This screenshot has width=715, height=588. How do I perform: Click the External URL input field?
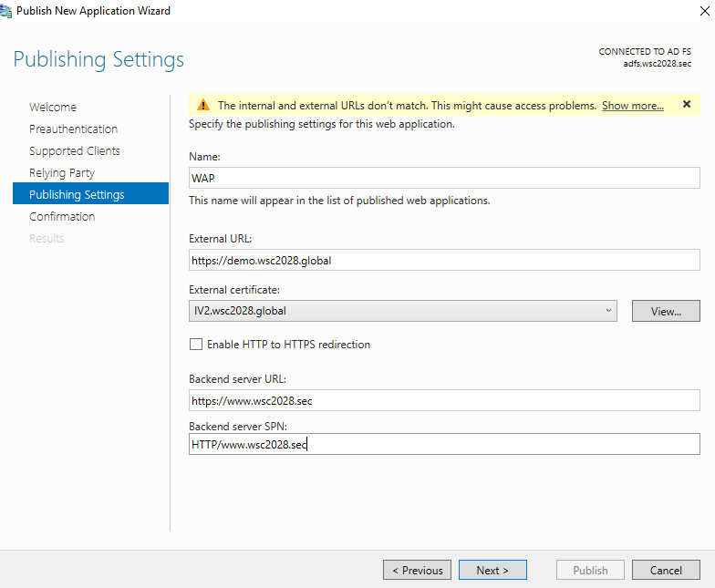tap(444, 260)
